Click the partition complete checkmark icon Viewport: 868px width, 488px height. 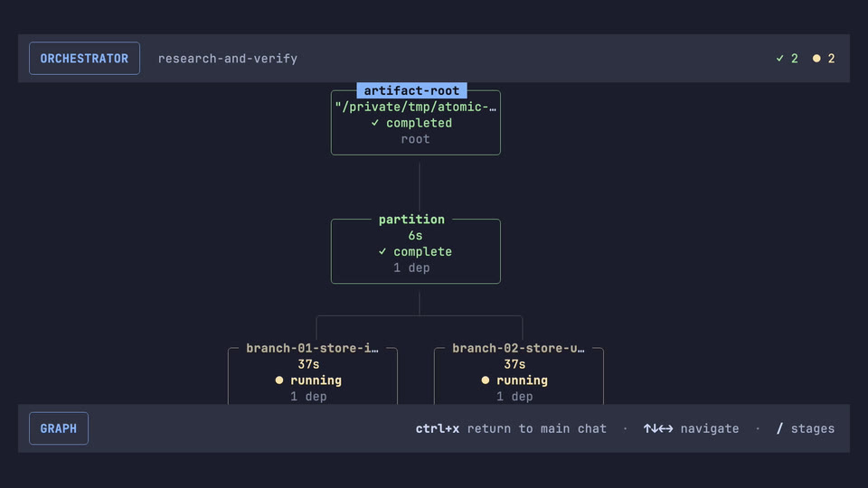pos(382,251)
